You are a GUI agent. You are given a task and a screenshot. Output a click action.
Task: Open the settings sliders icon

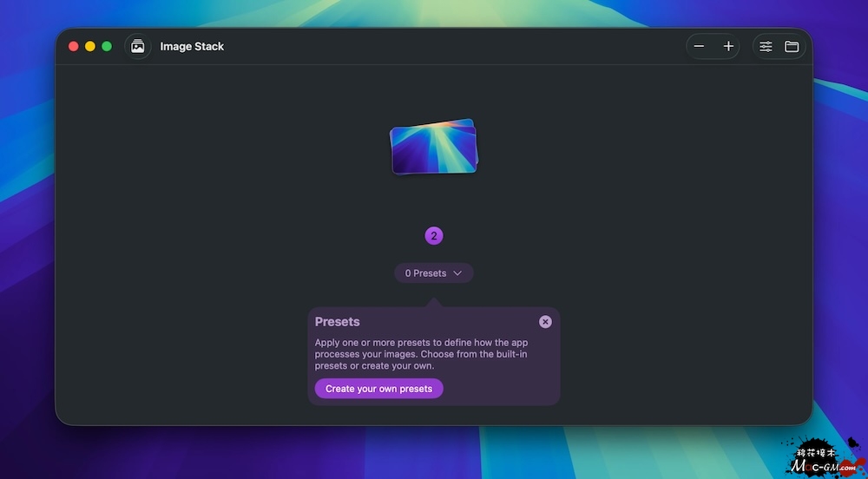click(x=766, y=47)
